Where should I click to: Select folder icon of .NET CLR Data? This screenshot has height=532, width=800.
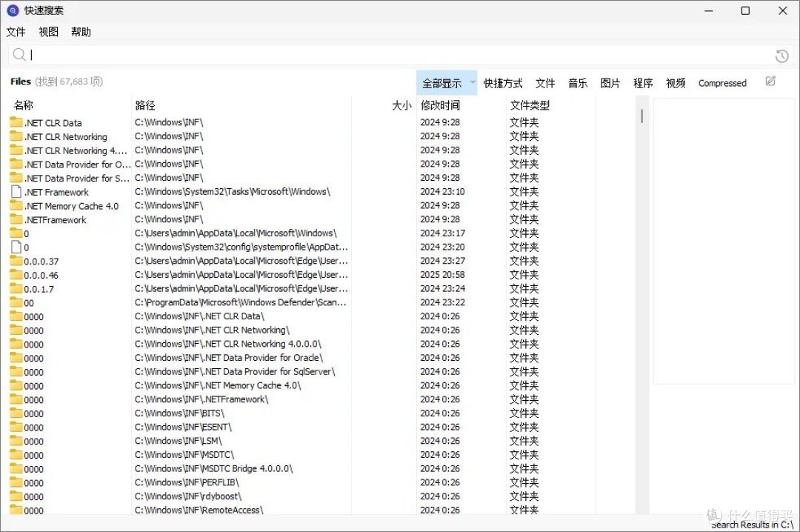pos(16,122)
